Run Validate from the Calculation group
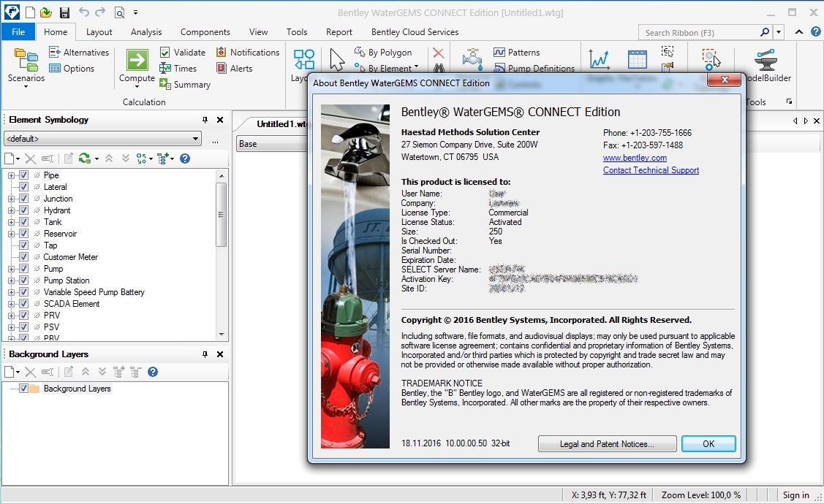The height and width of the screenshot is (504, 824). [x=182, y=52]
